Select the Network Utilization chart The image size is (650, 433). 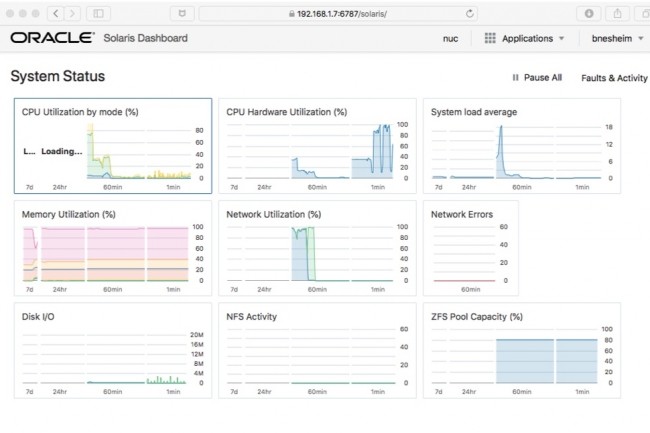[317, 248]
